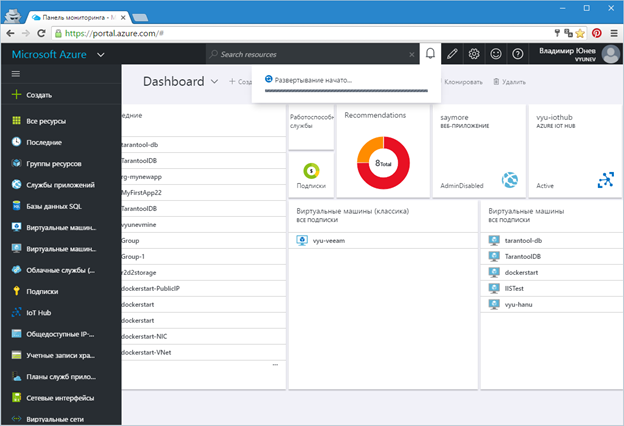Open dockerstart-VNet resource row

coord(204,352)
